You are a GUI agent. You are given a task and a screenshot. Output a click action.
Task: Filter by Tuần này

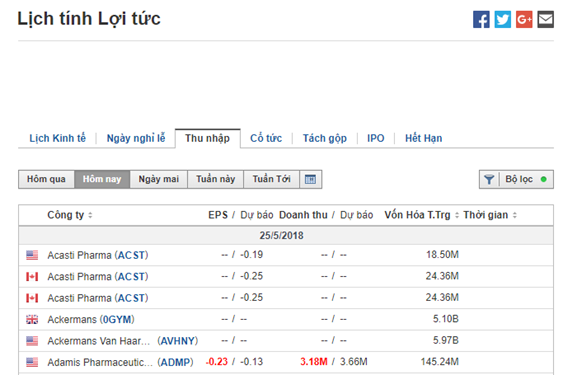pyautogui.click(x=215, y=179)
